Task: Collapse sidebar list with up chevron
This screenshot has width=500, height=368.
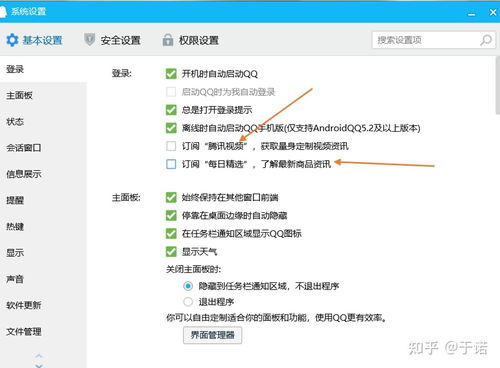Action: point(39,356)
